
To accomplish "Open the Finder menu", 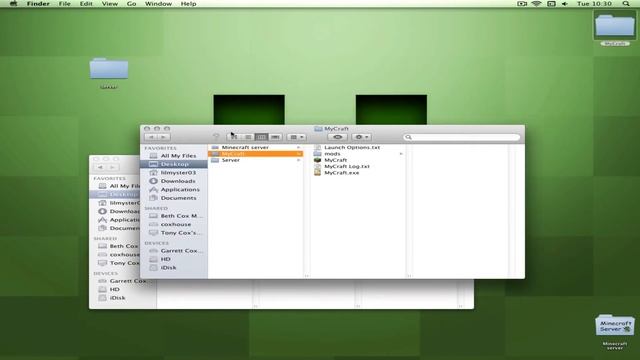I will pyautogui.click(x=38, y=4).
